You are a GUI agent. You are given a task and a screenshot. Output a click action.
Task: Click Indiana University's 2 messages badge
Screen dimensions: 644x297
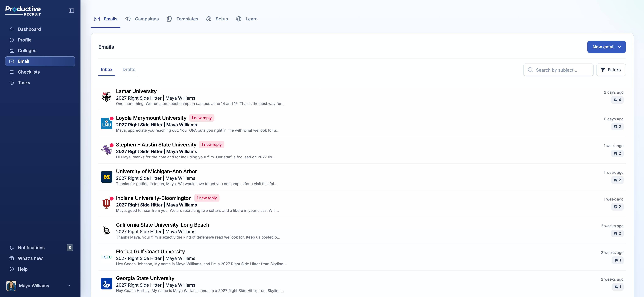pyautogui.click(x=617, y=207)
